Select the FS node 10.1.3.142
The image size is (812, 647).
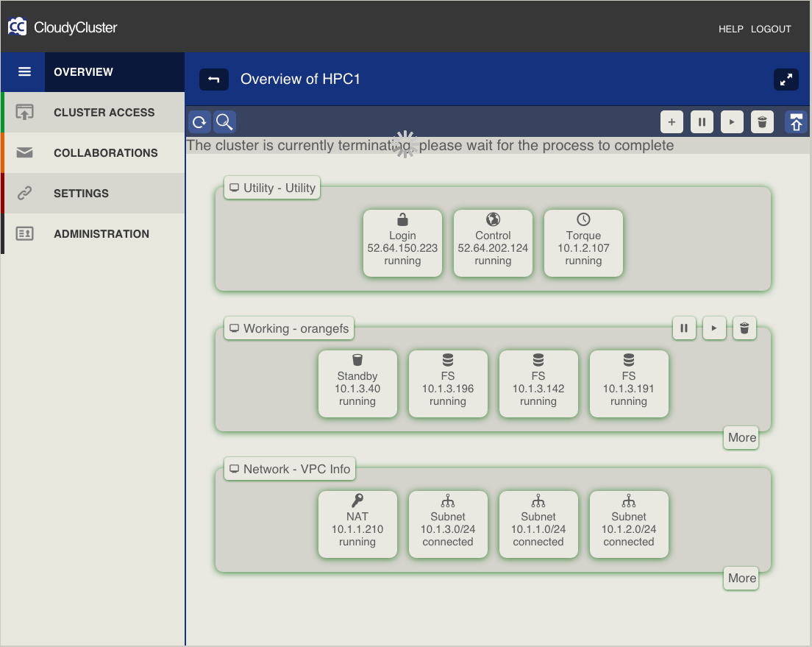(538, 383)
